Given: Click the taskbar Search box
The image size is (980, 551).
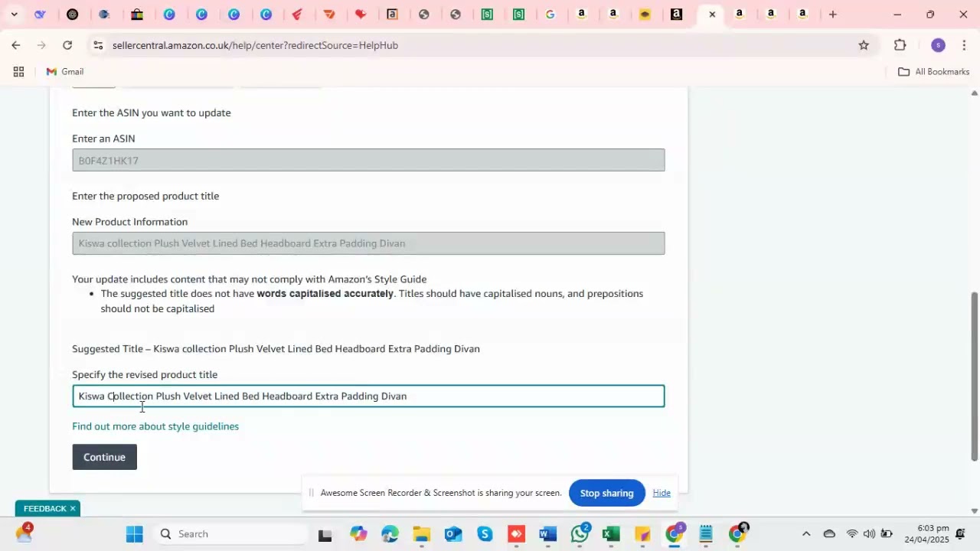Looking at the screenshot, I should (x=230, y=534).
